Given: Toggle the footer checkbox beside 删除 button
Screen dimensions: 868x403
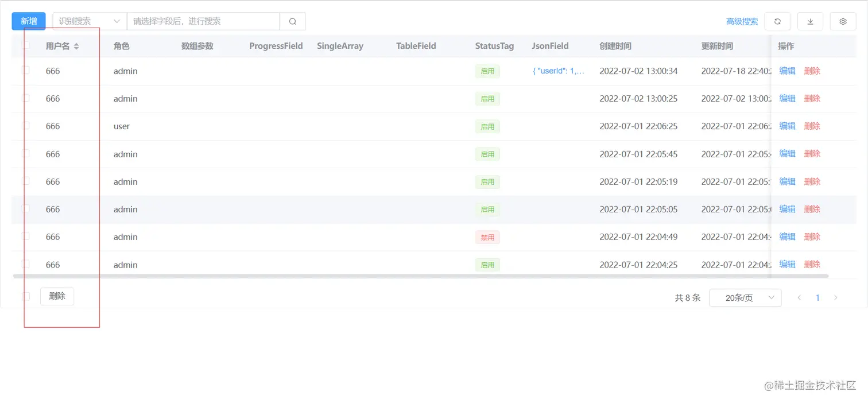Looking at the screenshot, I should point(26,296).
